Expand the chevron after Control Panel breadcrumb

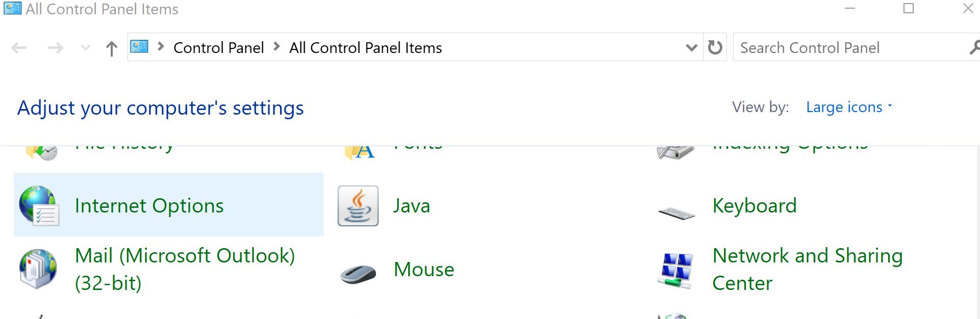point(277,47)
